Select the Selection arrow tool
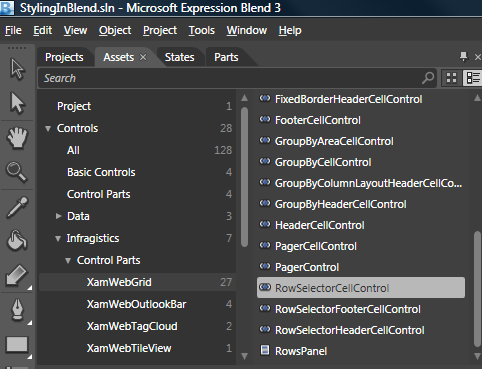The width and height of the screenshot is (482, 369). 17,69
